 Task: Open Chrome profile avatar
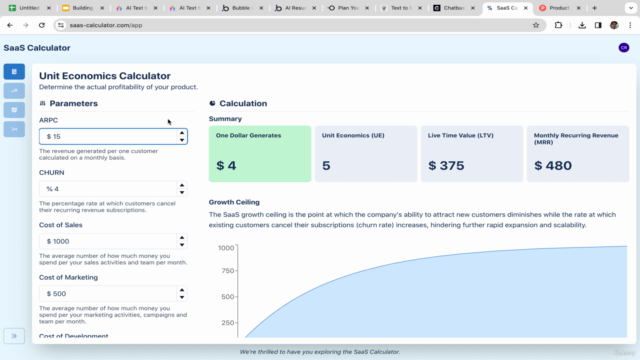point(614,25)
